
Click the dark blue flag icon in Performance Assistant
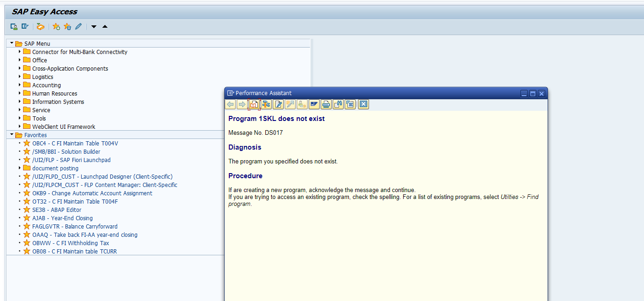click(314, 104)
